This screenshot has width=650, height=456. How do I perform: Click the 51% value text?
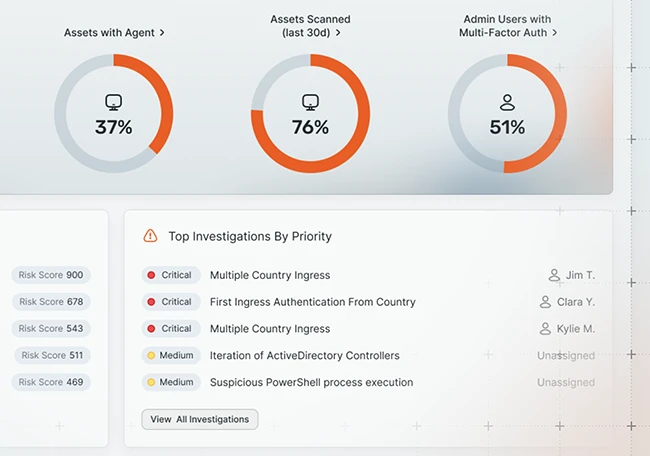tap(507, 127)
